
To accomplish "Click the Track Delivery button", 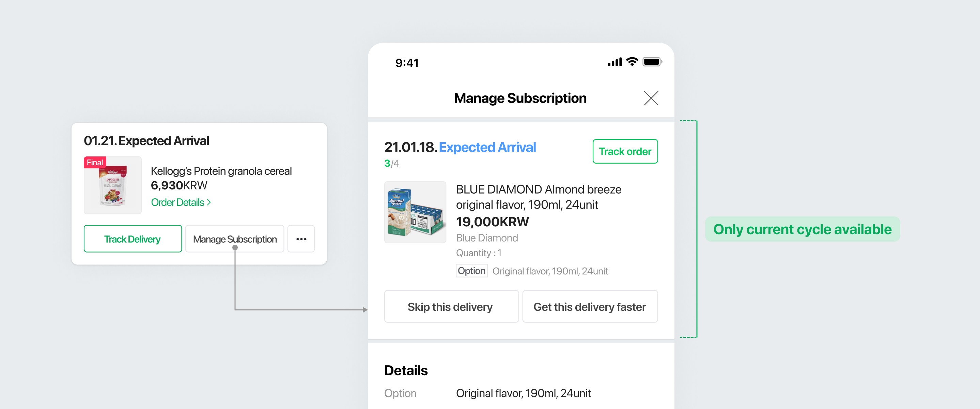I will [x=133, y=239].
